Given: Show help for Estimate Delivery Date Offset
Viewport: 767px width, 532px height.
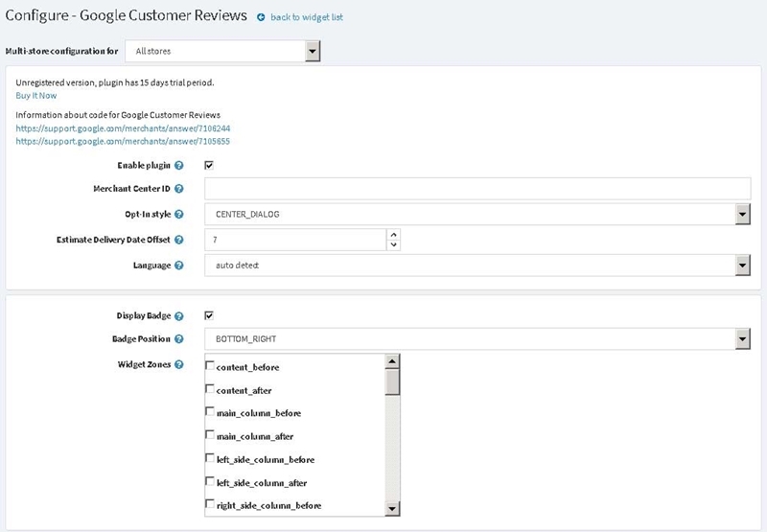Looking at the screenshot, I should point(179,240).
